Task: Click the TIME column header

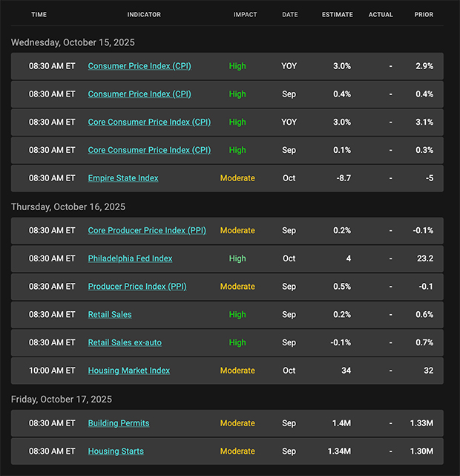Action: click(39, 15)
